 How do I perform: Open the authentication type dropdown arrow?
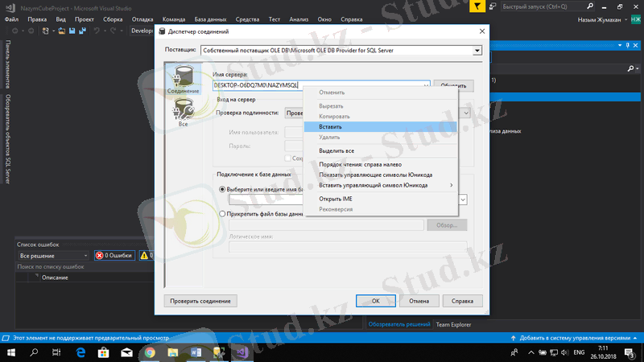pos(466,113)
